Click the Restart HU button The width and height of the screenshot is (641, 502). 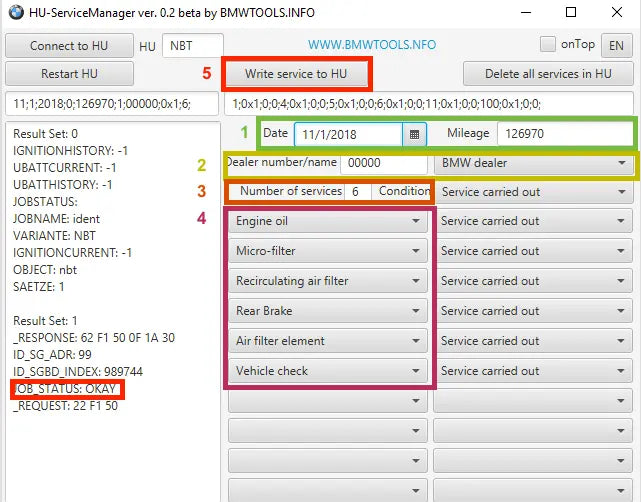coord(69,74)
